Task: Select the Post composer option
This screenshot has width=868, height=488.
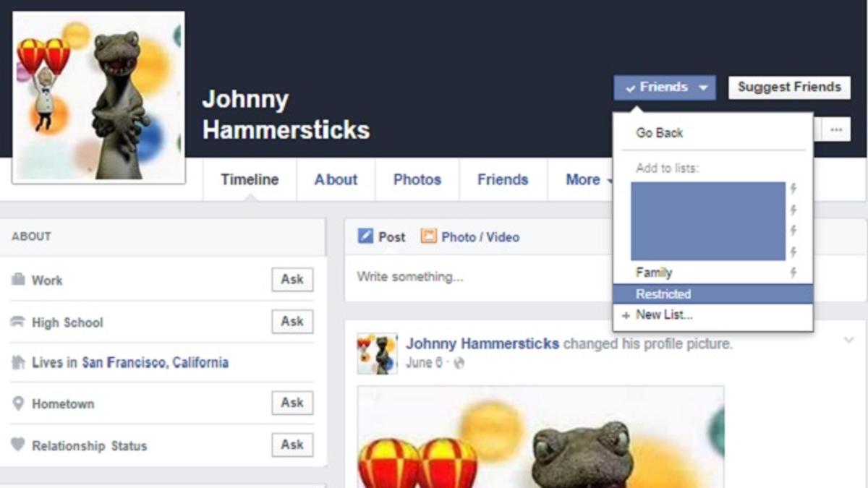Action: click(382, 236)
